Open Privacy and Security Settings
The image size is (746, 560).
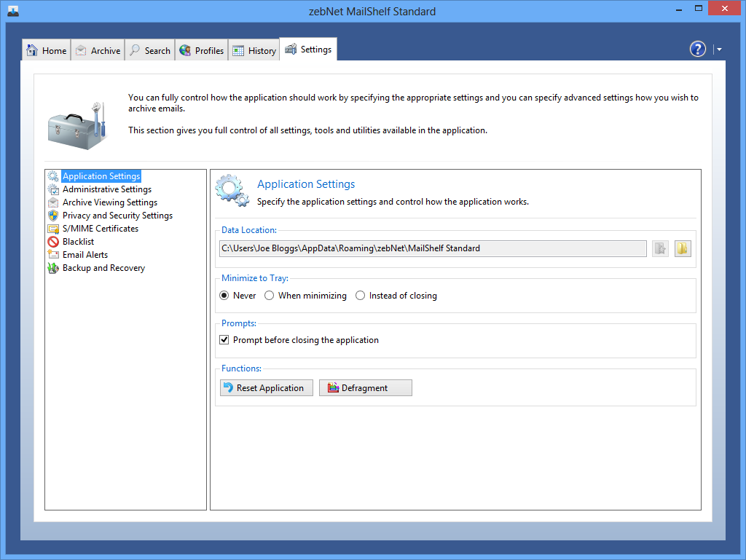pyautogui.click(x=117, y=216)
